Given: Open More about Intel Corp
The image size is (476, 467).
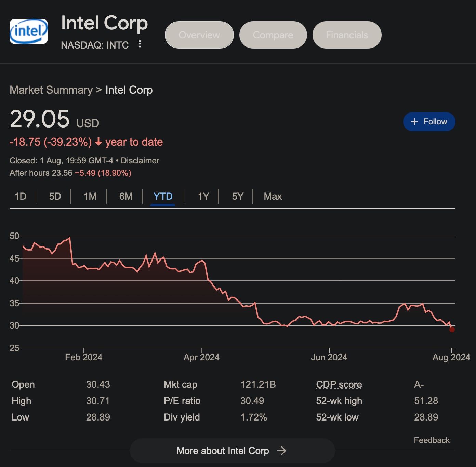Looking at the screenshot, I should click(x=232, y=451).
